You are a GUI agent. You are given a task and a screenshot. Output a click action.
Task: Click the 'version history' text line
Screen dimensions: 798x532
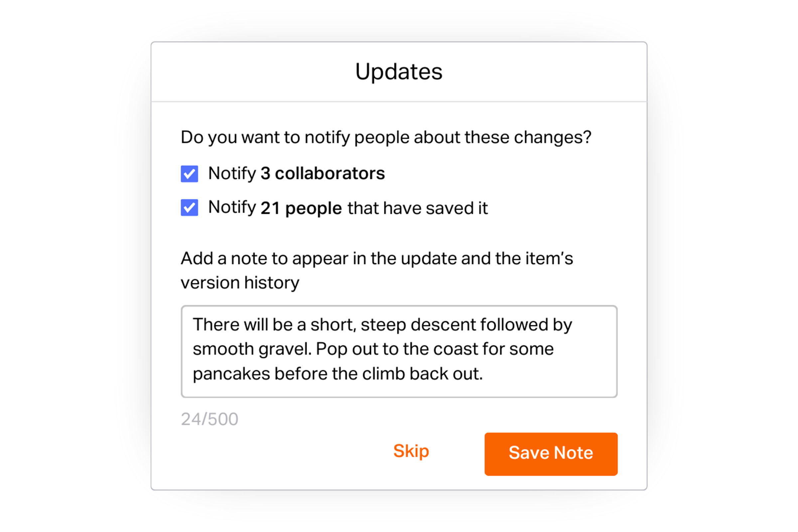[x=240, y=283]
